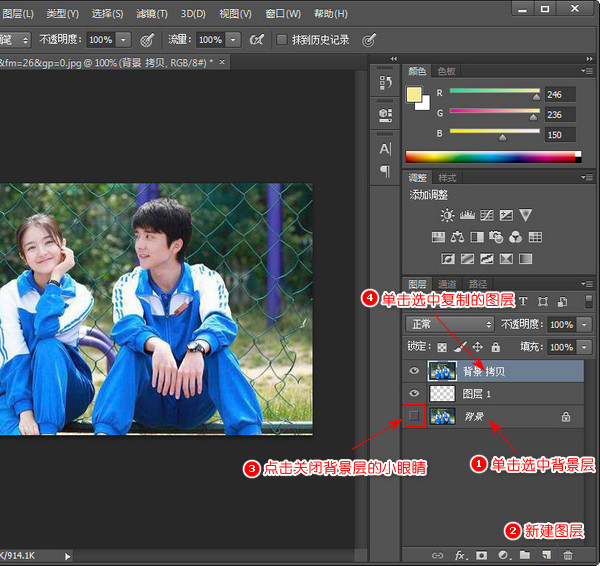Open the Adjustments panel flyout menu

point(587,177)
